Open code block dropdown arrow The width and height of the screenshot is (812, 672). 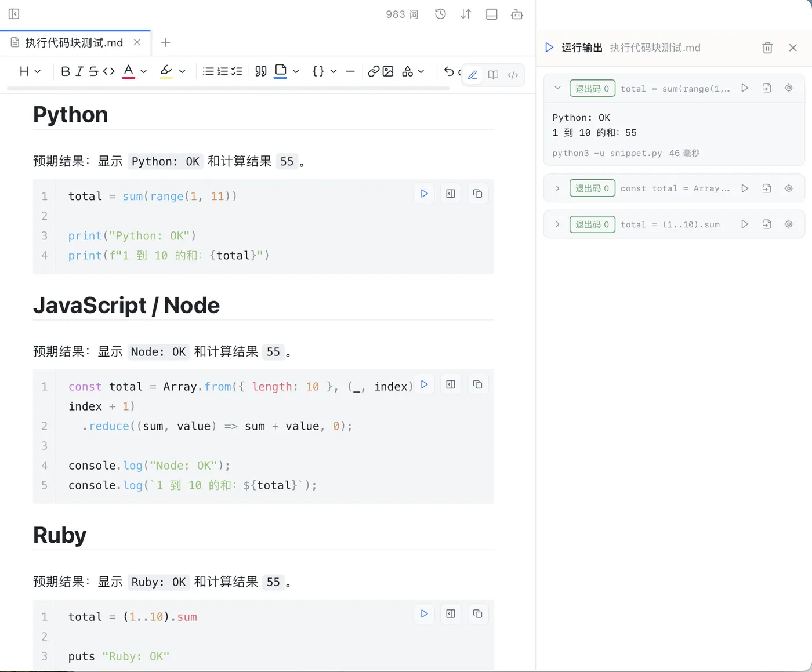tap(333, 71)
